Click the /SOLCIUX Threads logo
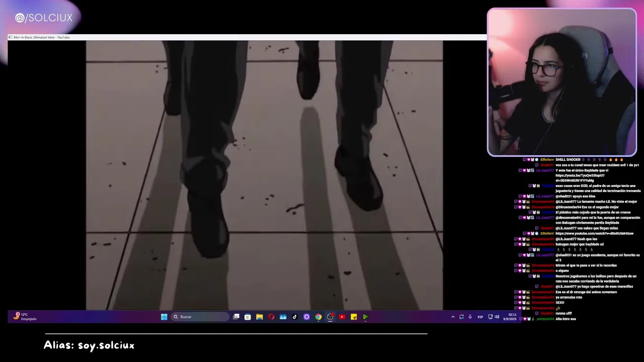This screenshot has height=362, width=644. 44,18
